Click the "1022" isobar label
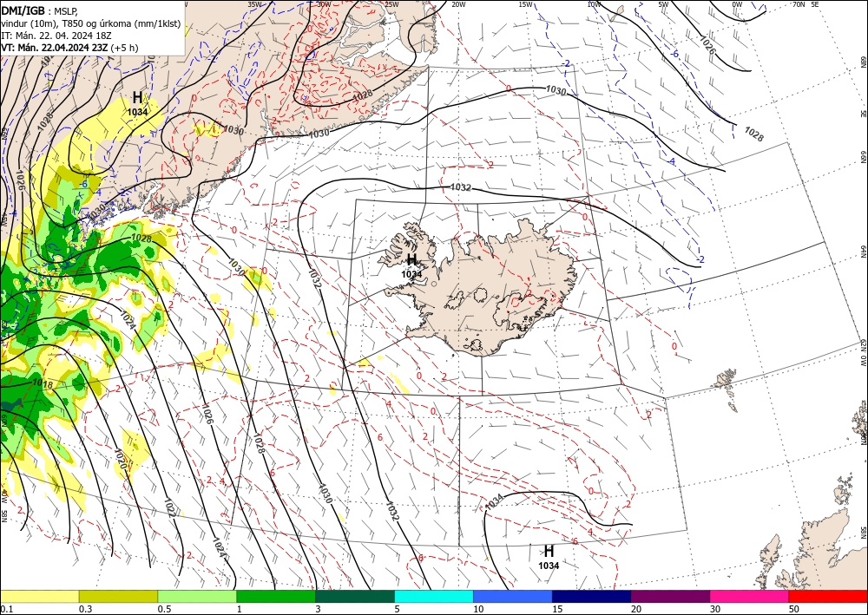 [x=169, y=507]
